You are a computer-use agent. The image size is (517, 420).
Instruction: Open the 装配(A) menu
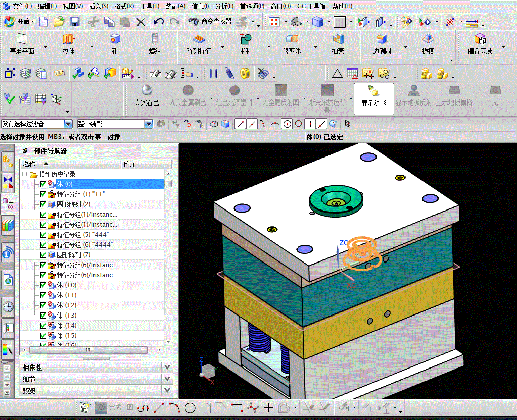pos(175,6)
